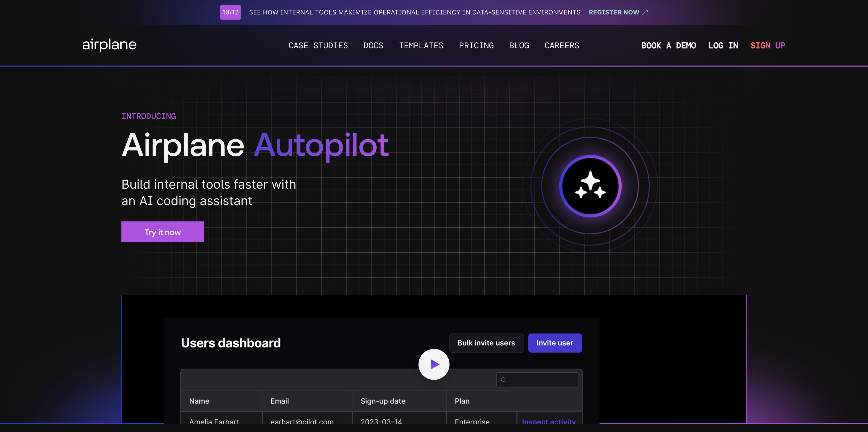Navigate to Pricing

[x=476, y=45]
